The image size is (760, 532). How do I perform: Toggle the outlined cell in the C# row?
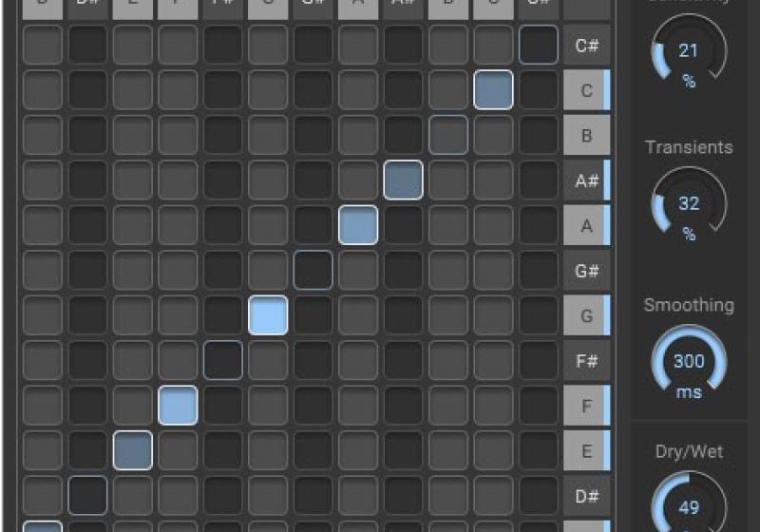[539, 45]
